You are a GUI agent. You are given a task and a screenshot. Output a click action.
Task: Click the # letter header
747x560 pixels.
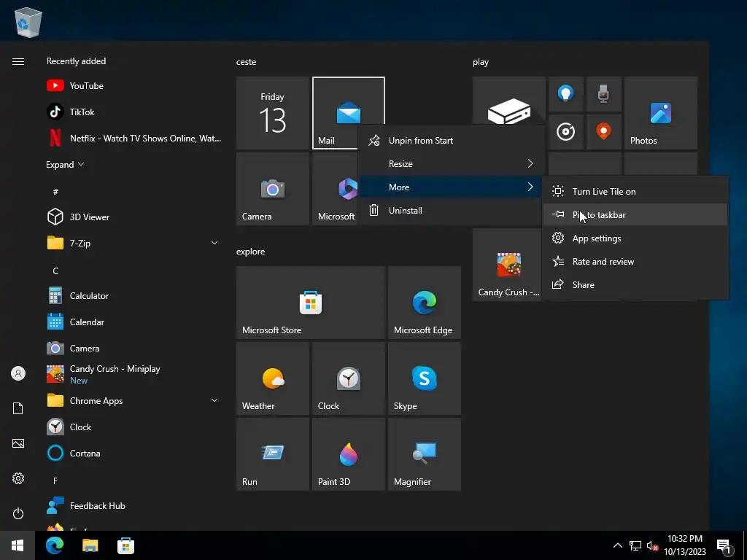pos(55,192)
